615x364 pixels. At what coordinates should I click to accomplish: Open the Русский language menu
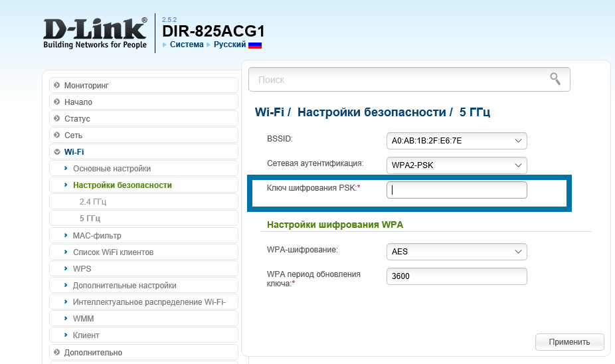230,45
